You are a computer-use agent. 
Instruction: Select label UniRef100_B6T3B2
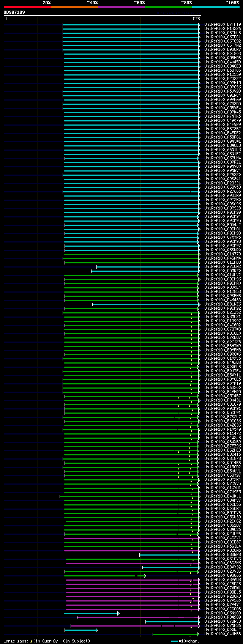[222, 129]
